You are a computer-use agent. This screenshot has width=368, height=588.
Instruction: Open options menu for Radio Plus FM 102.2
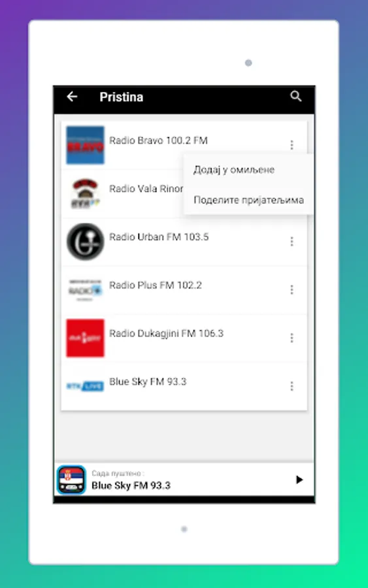pyautogui.click(x=292, y=289)
